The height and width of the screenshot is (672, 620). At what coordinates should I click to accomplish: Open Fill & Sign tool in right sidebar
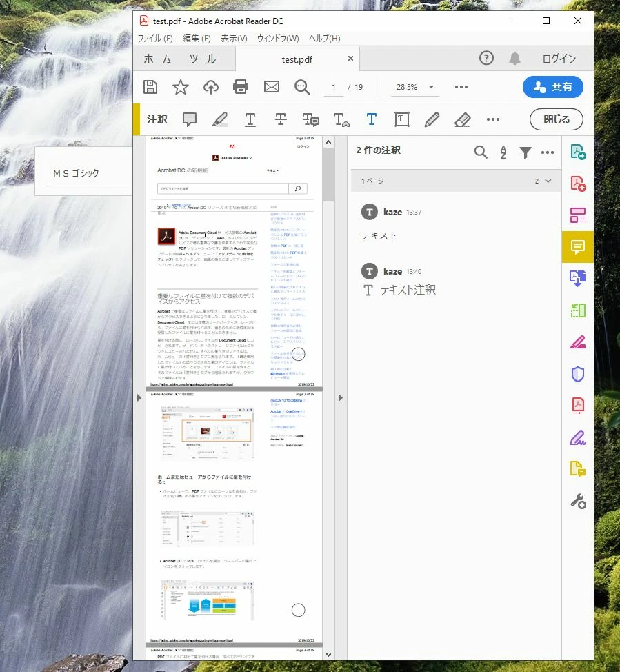[578, 438]
